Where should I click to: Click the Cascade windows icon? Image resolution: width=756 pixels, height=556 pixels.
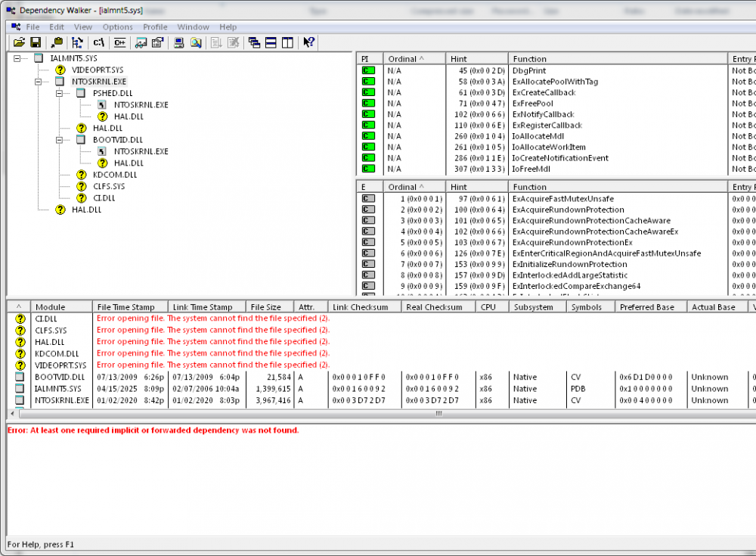pyautogui.click(x=254, y=42)
